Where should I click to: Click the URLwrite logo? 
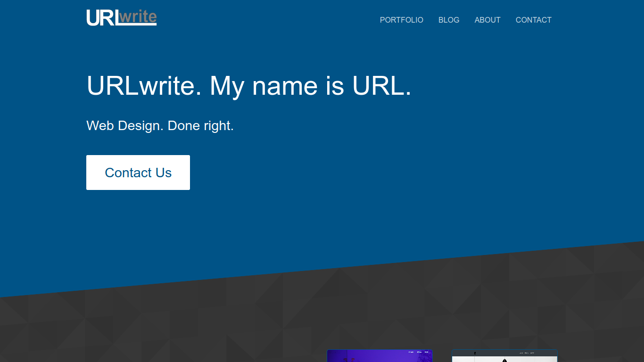pos(122,17)
